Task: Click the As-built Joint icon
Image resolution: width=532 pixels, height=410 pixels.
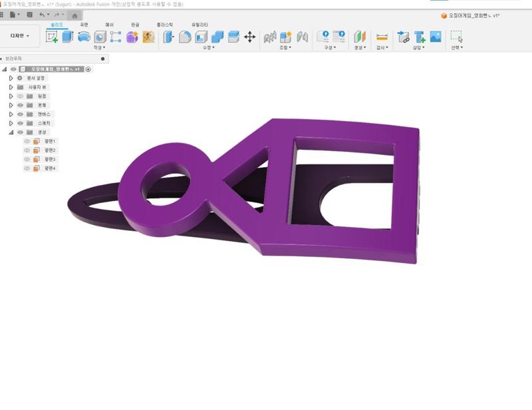Action: coord(303,37)
